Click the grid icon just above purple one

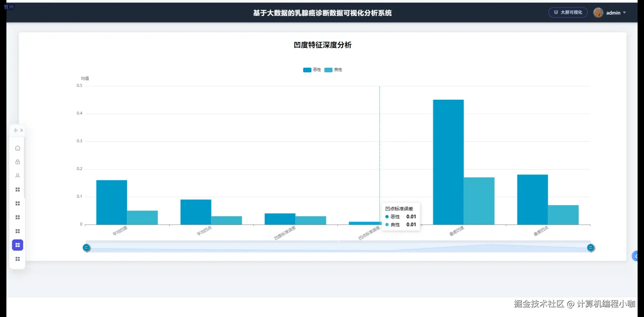tap(18, 231)
